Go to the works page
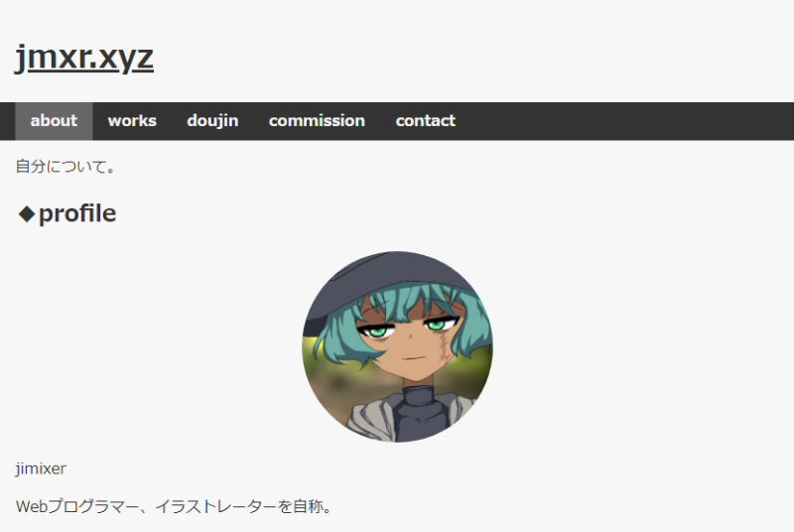794x532 pixels. pyautogui.click(x=132, y=121)
